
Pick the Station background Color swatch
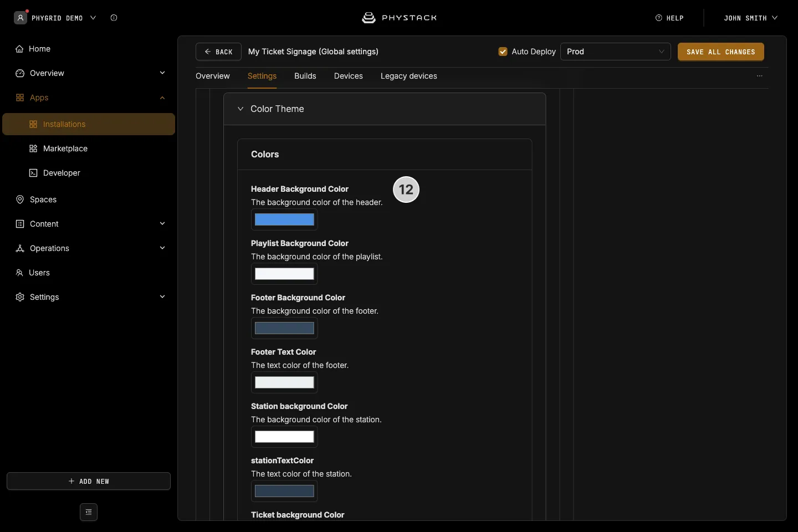click(284, 437)
